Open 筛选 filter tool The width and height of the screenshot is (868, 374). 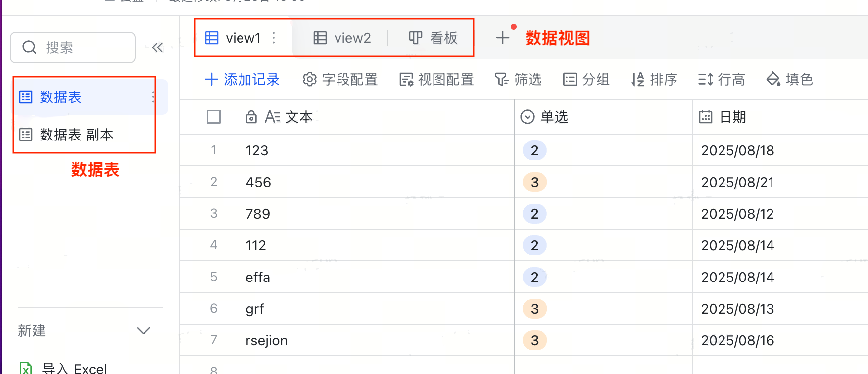pos(518,79)
